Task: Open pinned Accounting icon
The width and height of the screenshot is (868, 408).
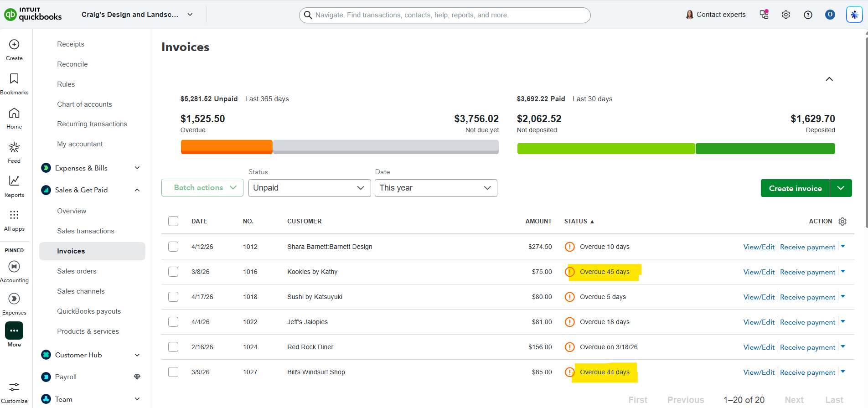Action: coord(14,266)
